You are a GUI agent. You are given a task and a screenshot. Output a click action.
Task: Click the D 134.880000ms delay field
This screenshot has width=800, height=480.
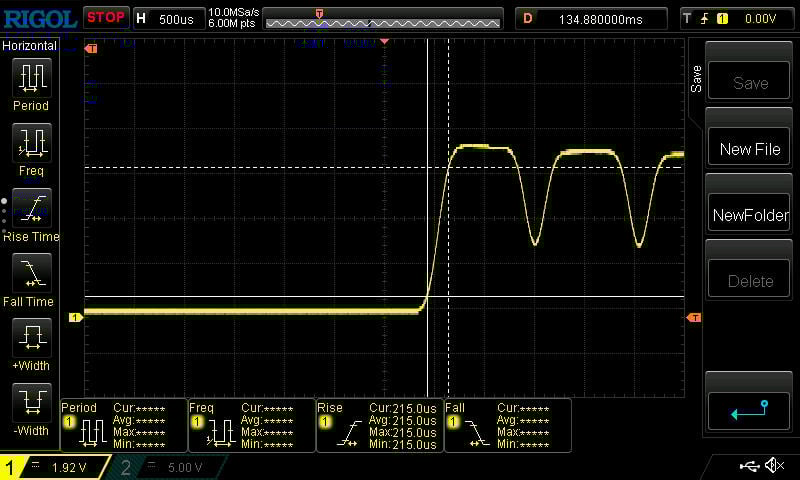[x=591, y=19]
